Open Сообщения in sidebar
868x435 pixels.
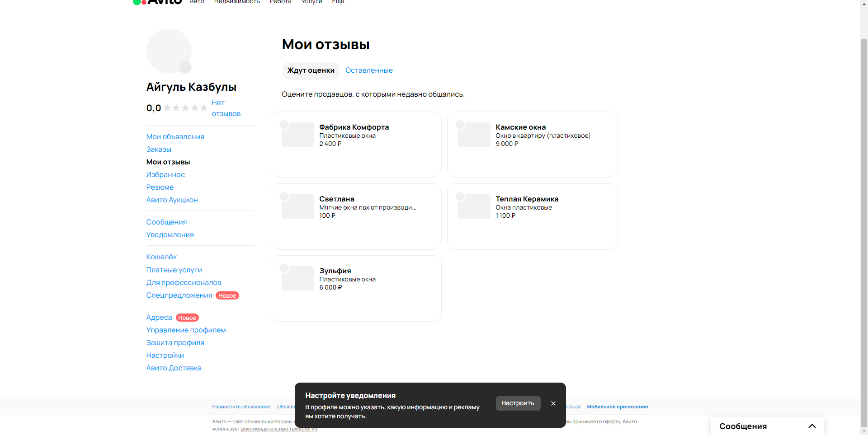pyautogui.click(x=166, y=222)
